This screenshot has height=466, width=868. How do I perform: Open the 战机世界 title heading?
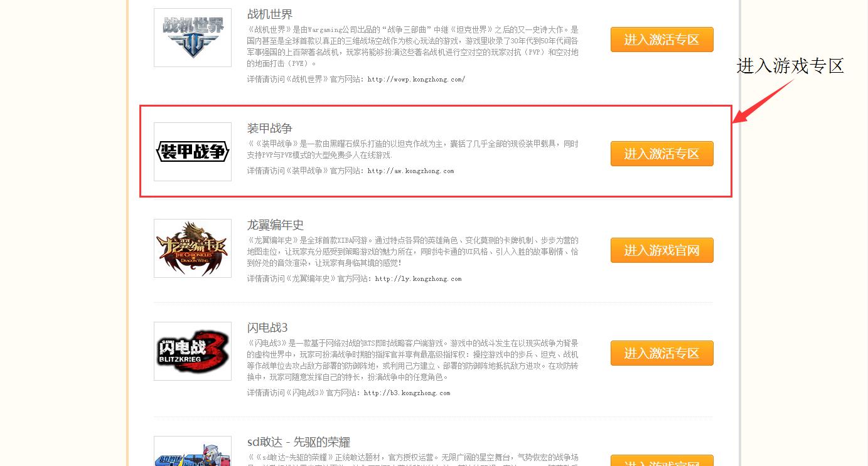[270, 14]
